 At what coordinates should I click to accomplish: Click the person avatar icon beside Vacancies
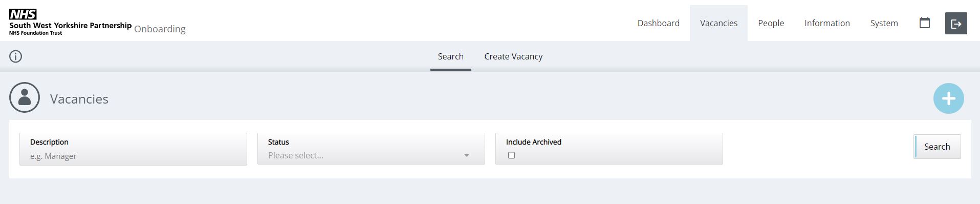[25, 97]
